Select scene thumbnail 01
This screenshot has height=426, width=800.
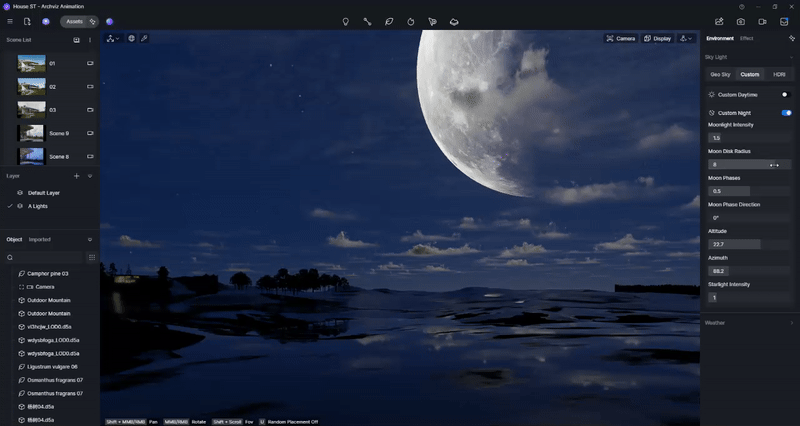coord(31,63)
